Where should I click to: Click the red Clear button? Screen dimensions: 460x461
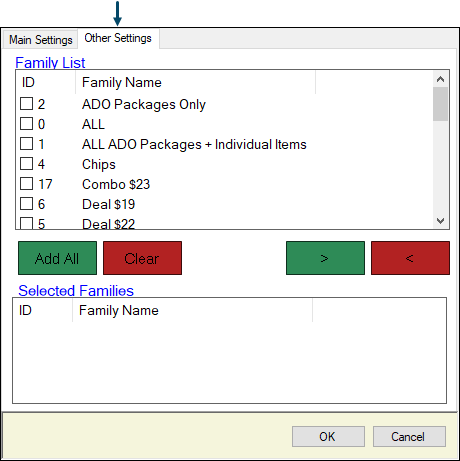coord(142,258)
